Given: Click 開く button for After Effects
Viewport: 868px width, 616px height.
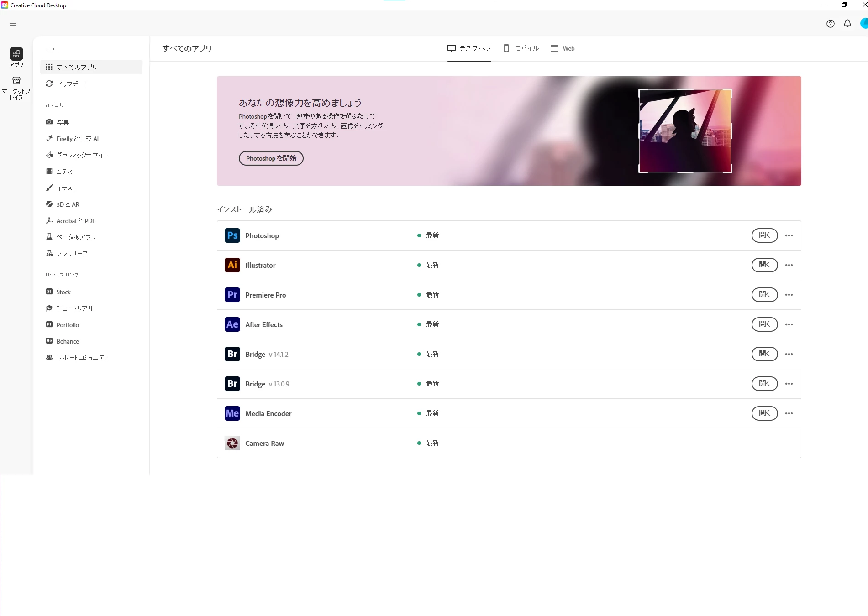Looking at the screenshot, I should (x=764, y=324).
